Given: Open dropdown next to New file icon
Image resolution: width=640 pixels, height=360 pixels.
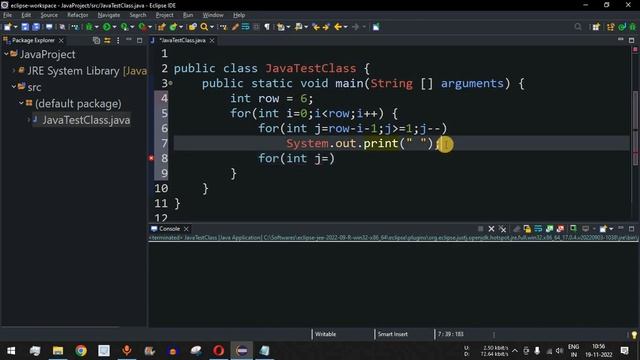Looking at the screenshot, I should click(16, 27).
